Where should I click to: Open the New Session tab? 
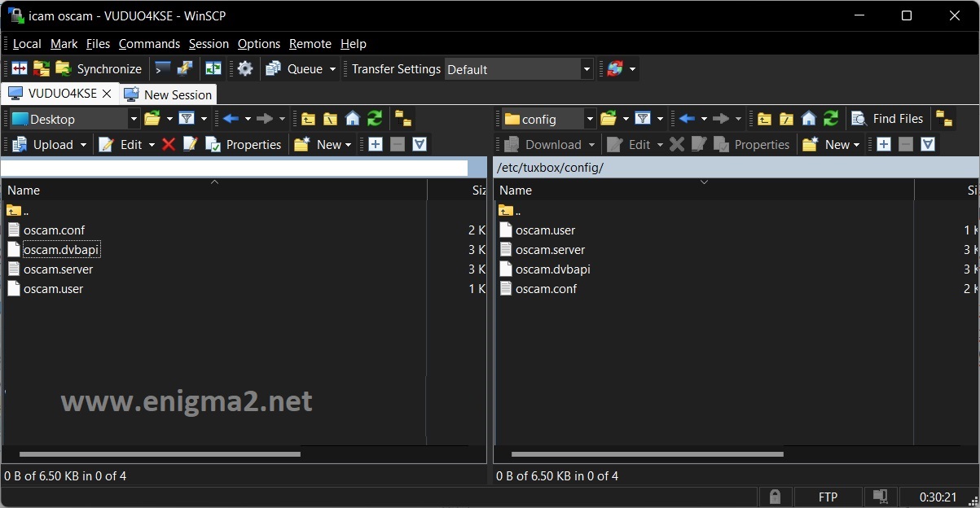pos(169,94)
